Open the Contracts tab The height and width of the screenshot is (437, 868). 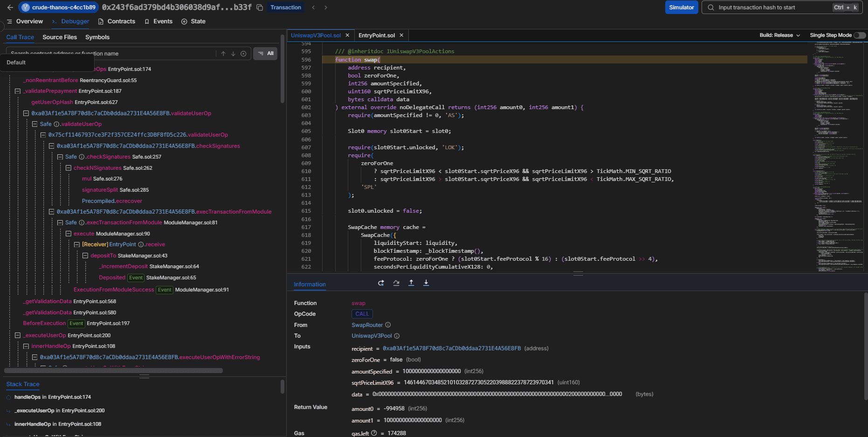(x=117, y=21)
